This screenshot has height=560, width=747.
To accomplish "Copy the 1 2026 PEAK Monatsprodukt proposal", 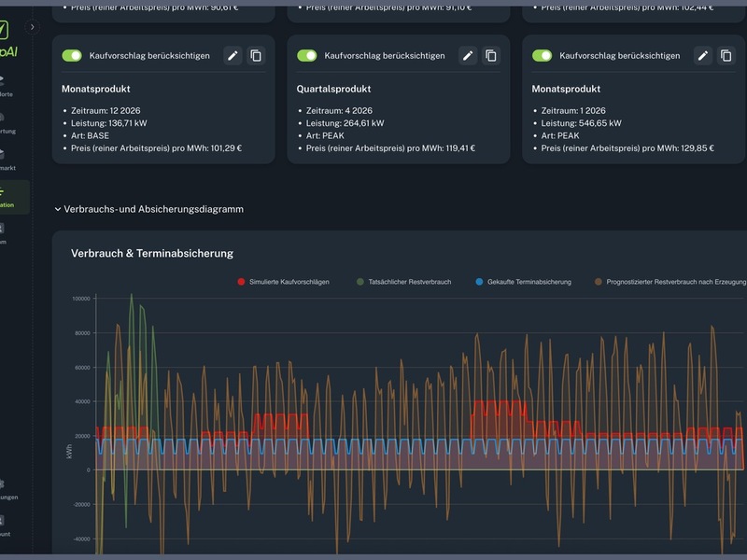I will (726, 56).
